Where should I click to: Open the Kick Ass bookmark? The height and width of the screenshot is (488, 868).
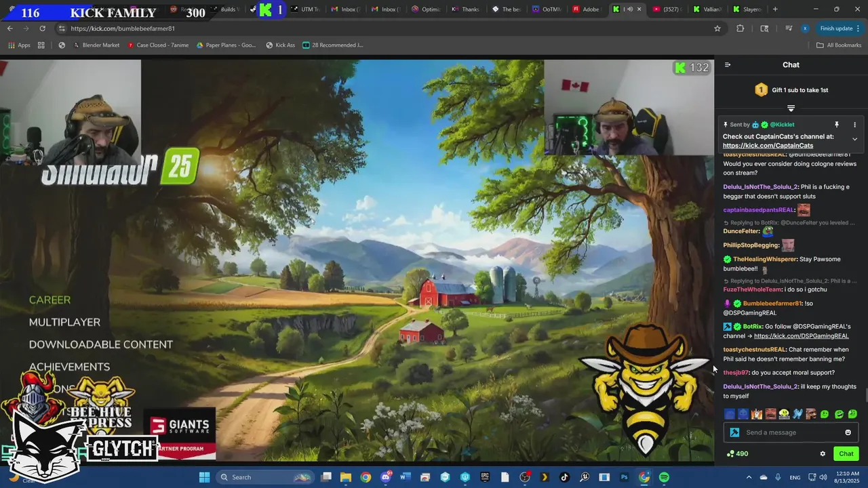point(281,45)
